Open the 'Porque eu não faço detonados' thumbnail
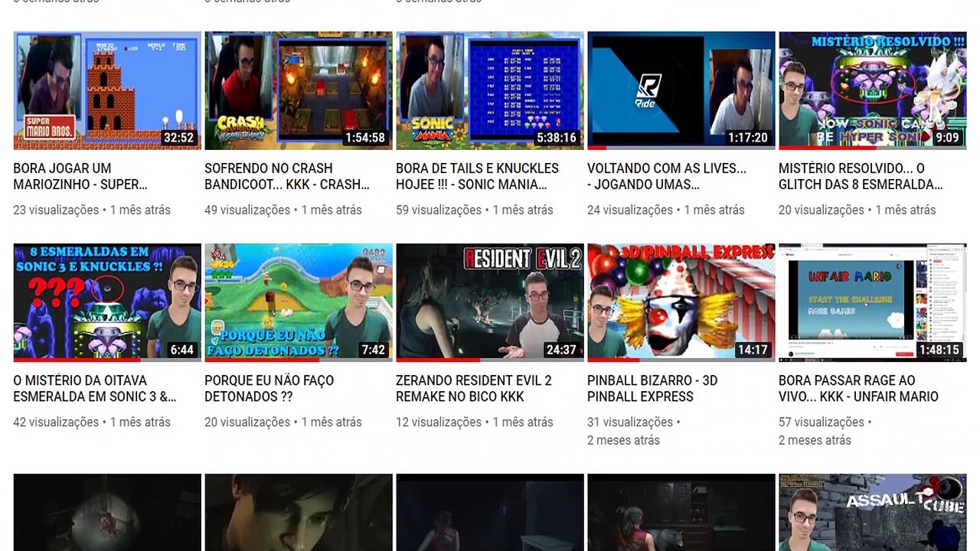The height and width of the screenshot is (551, 980). coord(299,302)
